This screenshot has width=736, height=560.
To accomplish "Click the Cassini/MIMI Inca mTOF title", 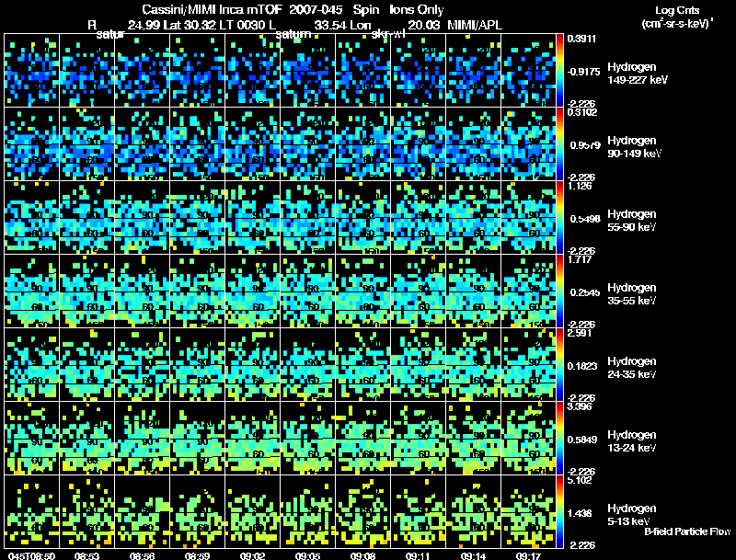I will click(x=212, y=10).
